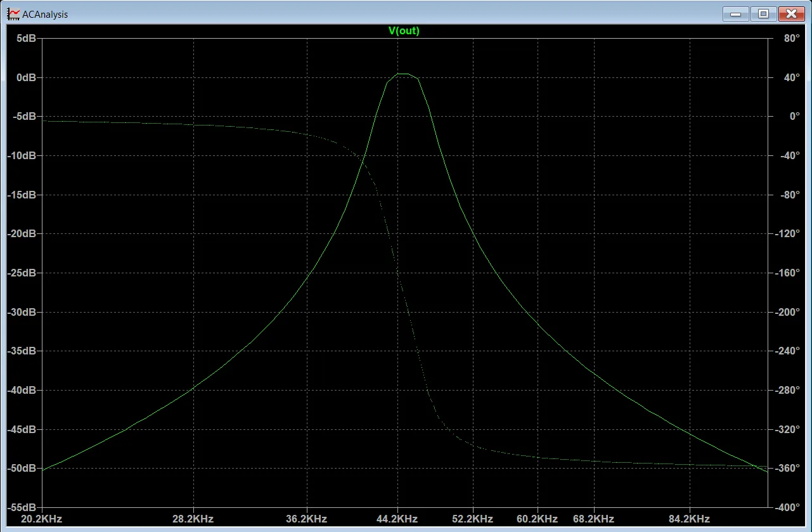Click the -10dB left axis label

click(x=22, y=155)
